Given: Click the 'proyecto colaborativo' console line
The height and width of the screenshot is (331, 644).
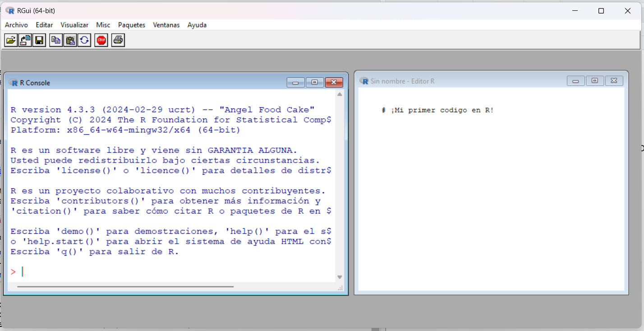Looking at the screenshot, I should click(x=168, y=191).
